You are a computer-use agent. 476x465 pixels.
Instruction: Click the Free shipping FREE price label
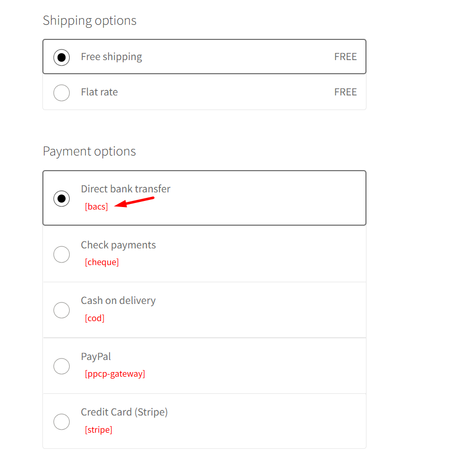pos(345,57)
